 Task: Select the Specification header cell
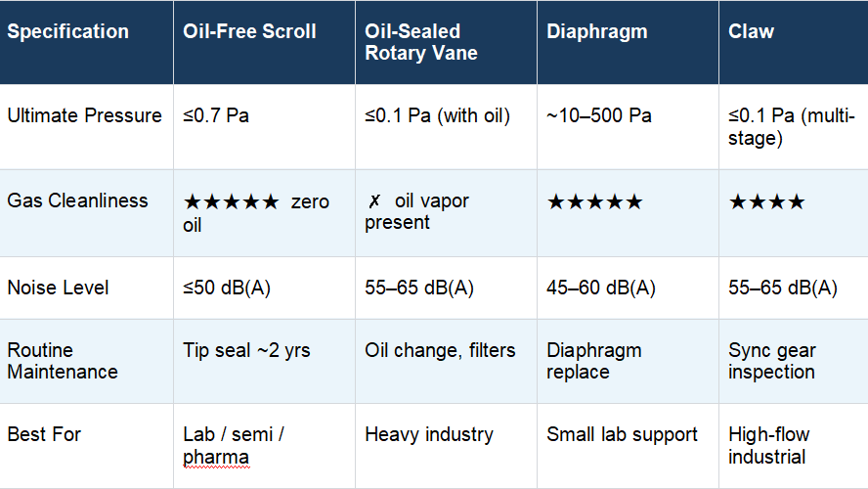[x=86, y=43]
